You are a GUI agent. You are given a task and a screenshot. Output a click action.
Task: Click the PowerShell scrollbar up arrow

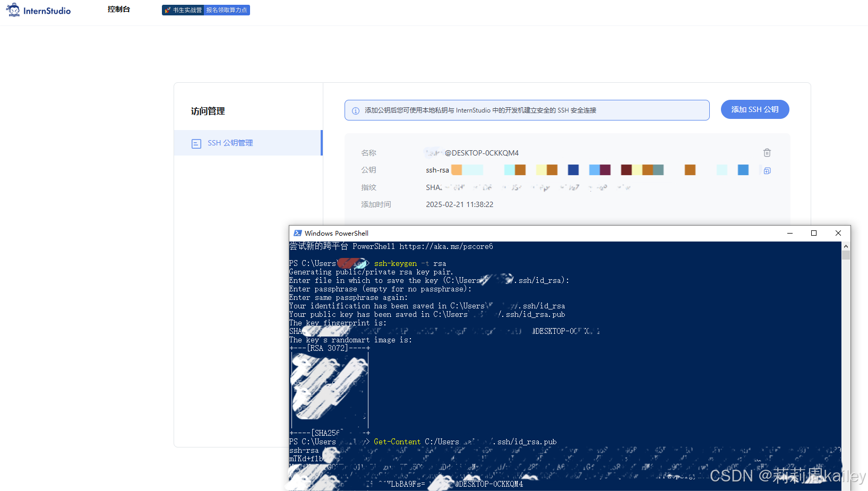click(846, 246)
